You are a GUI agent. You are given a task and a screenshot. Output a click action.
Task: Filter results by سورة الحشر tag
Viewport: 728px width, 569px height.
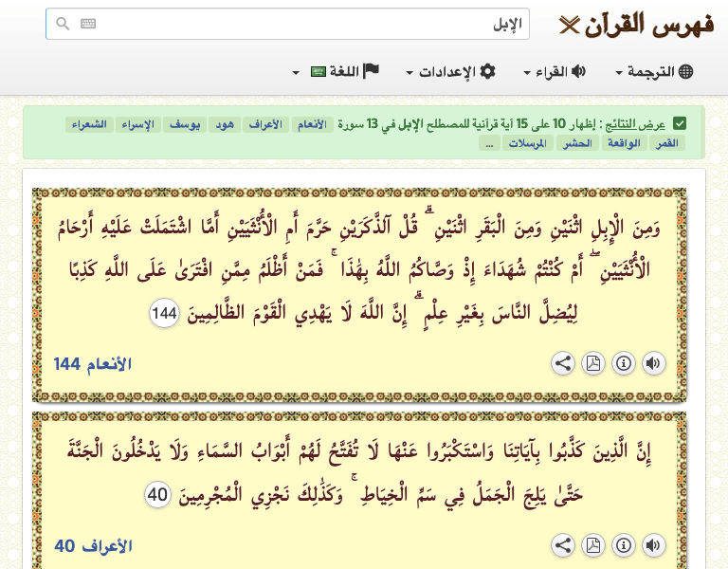577,143
